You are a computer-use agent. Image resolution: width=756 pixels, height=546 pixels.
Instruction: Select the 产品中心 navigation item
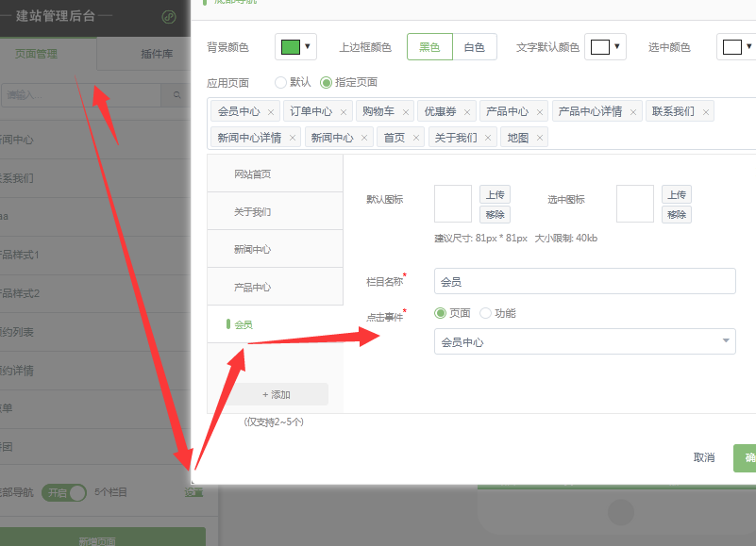click(252, 287)
